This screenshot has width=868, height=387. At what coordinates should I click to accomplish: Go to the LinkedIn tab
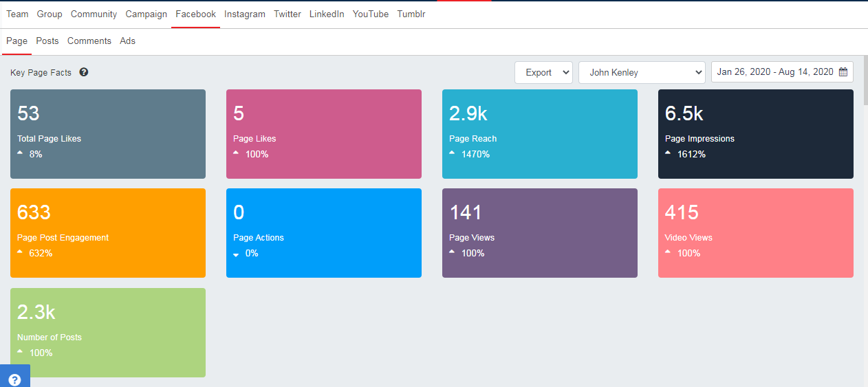click(x=327, y=14)
